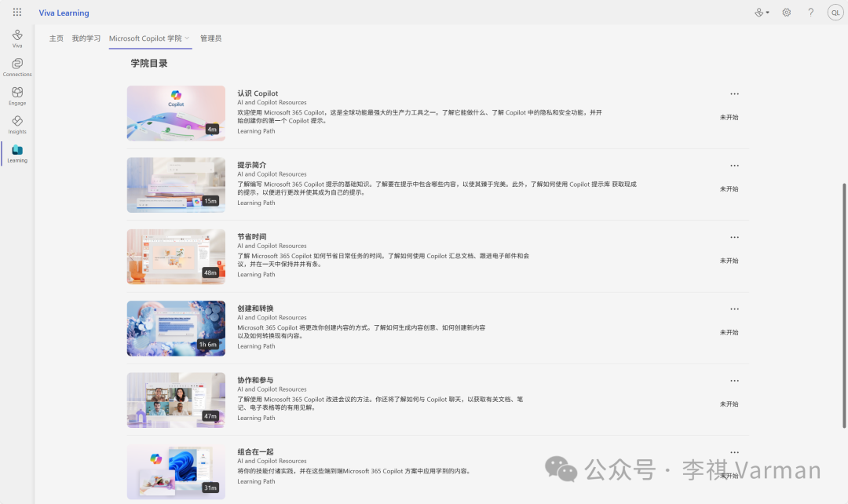Viewport: 848px width, 504px height.
Task: Open the Viva app switcher dropdown icon
Action: click(762, 13)
